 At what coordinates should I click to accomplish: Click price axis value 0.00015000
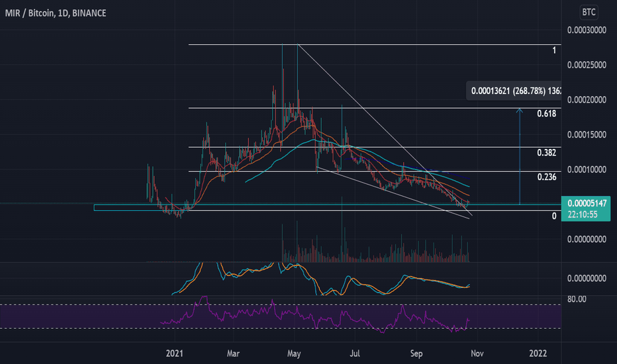pos(587,134)
